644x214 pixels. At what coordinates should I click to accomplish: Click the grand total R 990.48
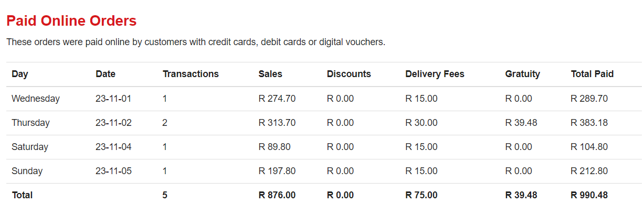pos(589,195)
